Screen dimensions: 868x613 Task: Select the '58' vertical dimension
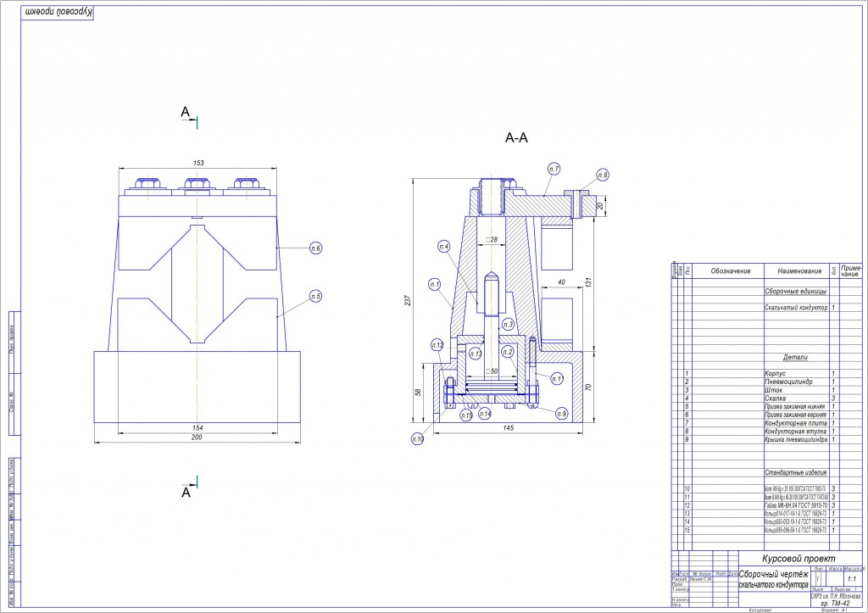pyautogui.click(x=418, y=392)
